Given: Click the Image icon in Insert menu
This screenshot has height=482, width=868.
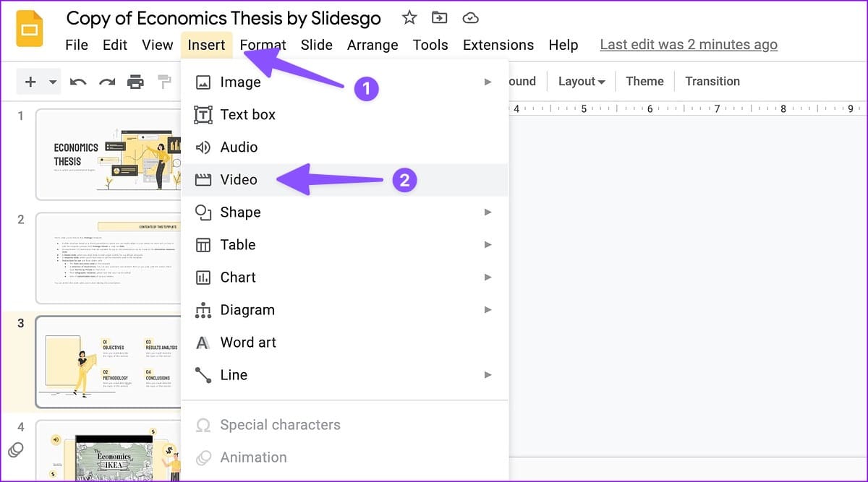Looking at the screenshot, I should tap(203, 82).
